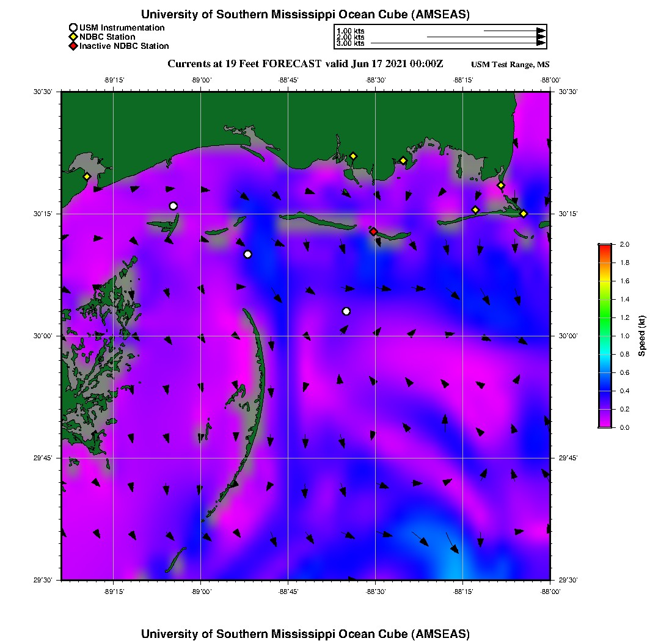Viewport: 672px width, 641px height.
Task: Click the "Speed (kt)" color bar label
Action: [x=641, y=336]
